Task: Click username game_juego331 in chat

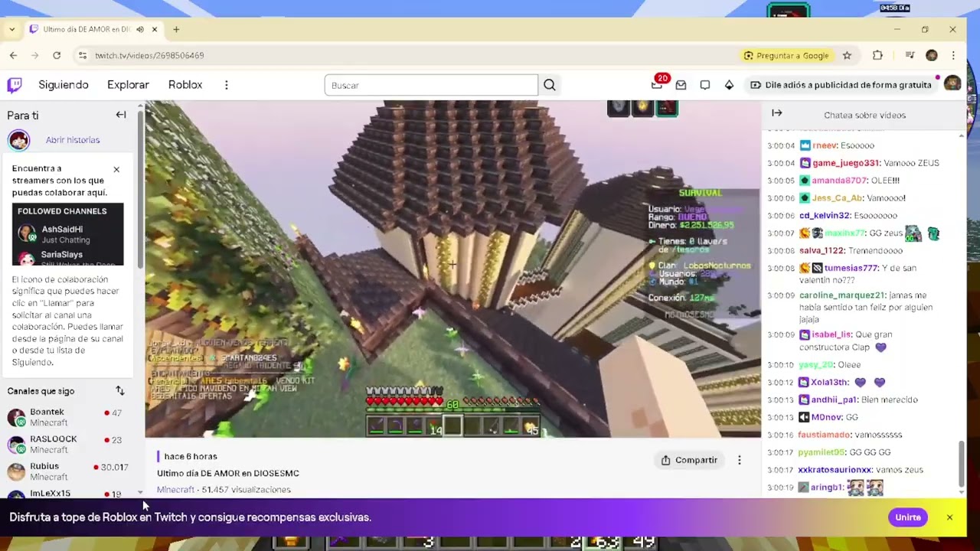Action: coord(845,163)
